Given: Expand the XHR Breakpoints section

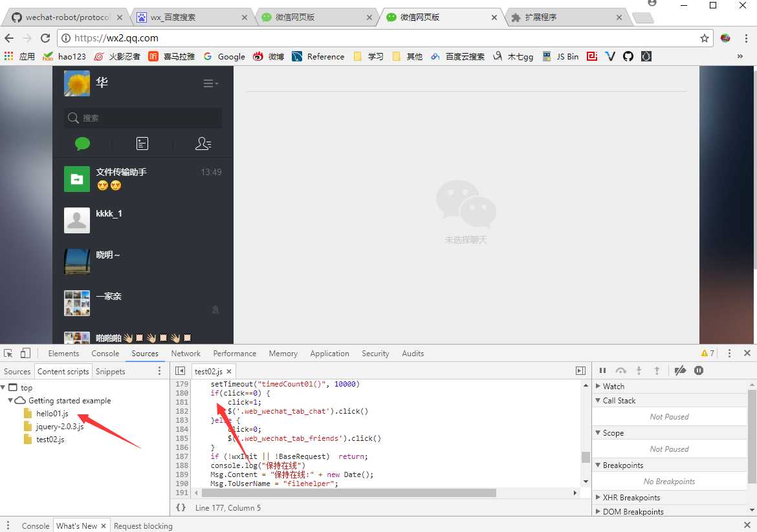Looking at the screenshot, I should tap(628, 497).
